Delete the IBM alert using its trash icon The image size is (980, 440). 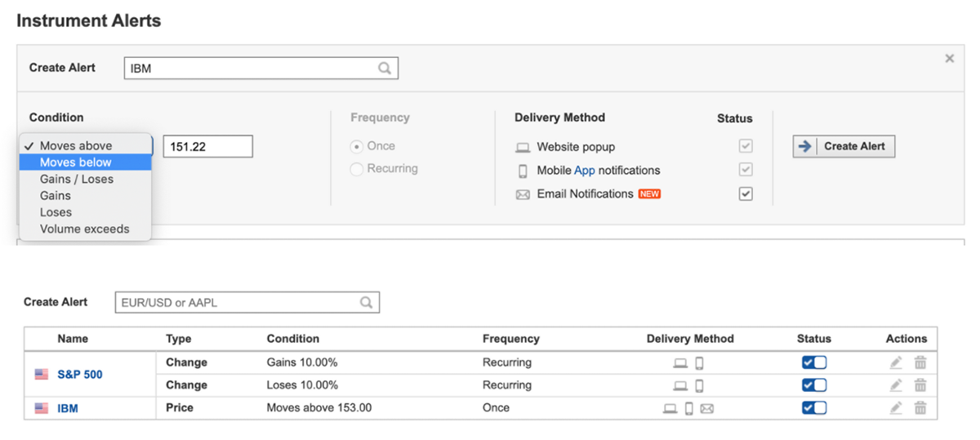click(x=920, y=408)
